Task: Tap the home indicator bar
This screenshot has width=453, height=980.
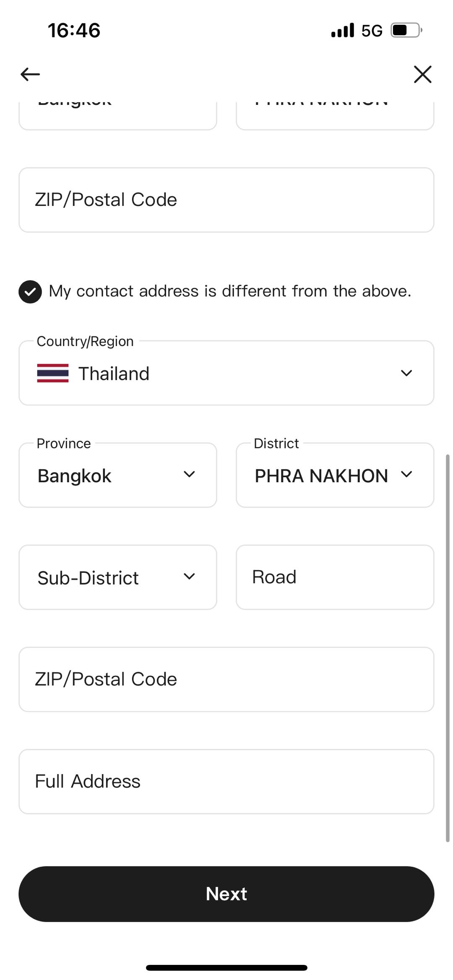Action: 226,967
